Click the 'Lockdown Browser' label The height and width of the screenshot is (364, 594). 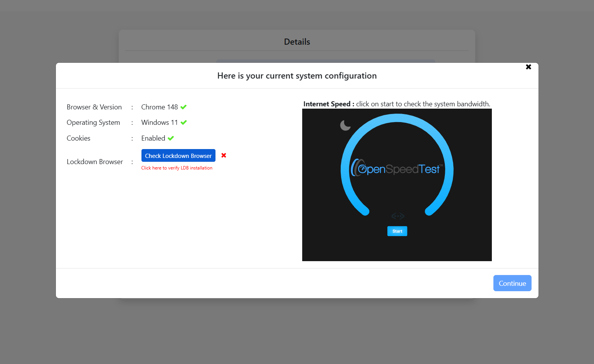click(x=95, y=162)
